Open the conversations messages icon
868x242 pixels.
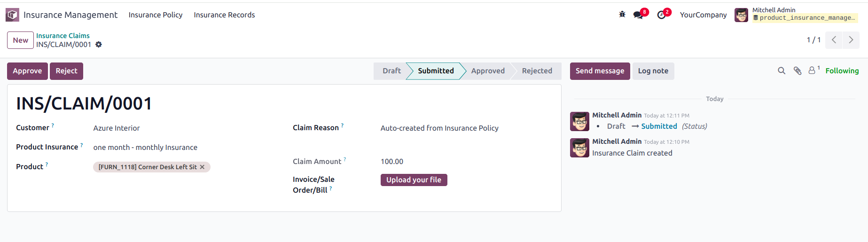[x=638, y=15]
